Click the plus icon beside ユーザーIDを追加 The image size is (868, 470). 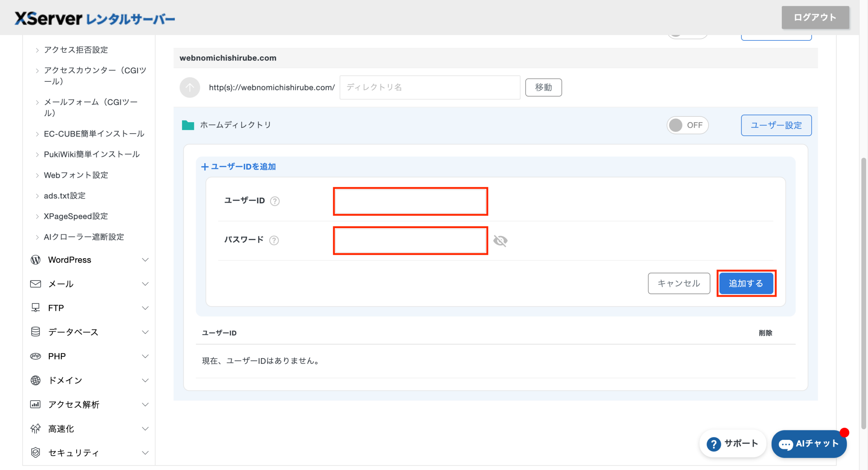[x=205, y=167]
